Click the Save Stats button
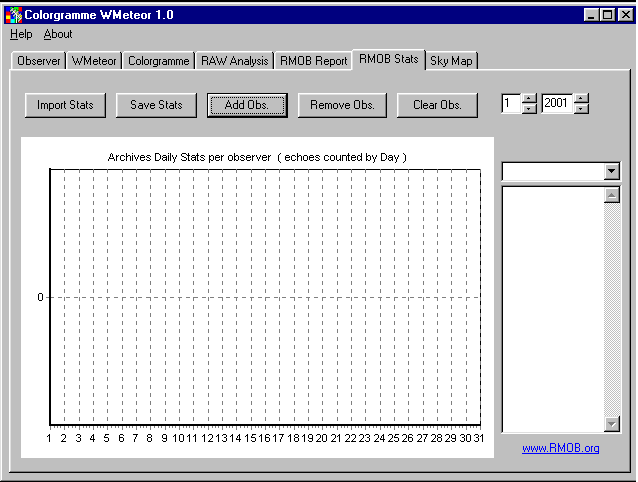 tap(156, 105)
